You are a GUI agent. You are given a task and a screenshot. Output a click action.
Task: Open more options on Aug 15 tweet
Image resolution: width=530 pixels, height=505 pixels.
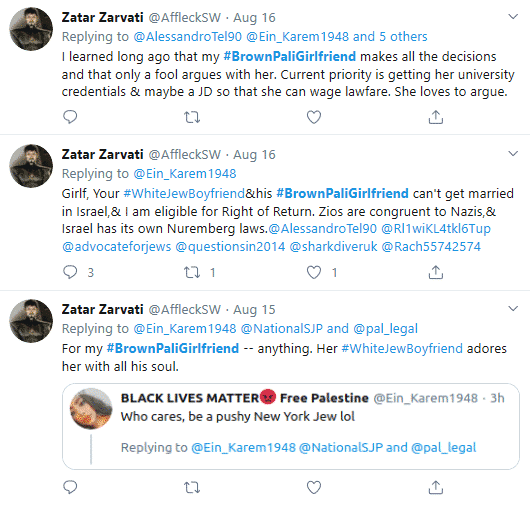coord(513,309)
